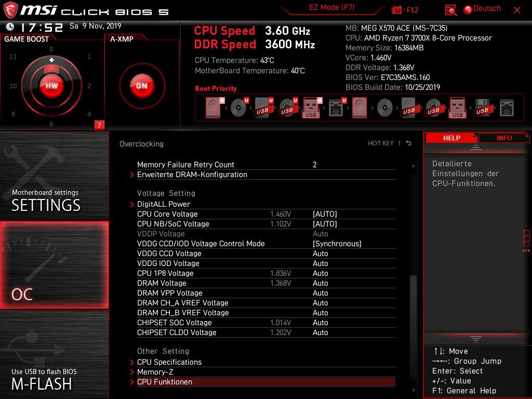Open M-FLASH BIOS flash section
532x399 pixels.
[54, 354]
